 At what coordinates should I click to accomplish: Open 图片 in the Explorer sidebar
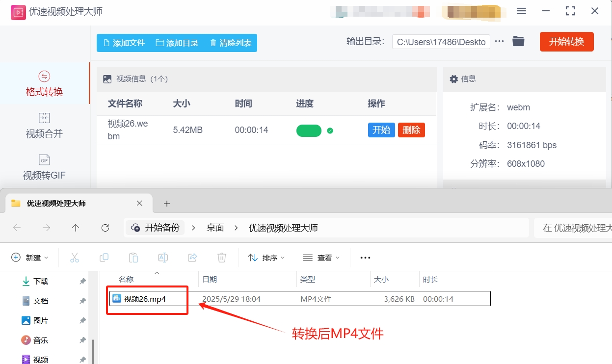coord(41,320)
